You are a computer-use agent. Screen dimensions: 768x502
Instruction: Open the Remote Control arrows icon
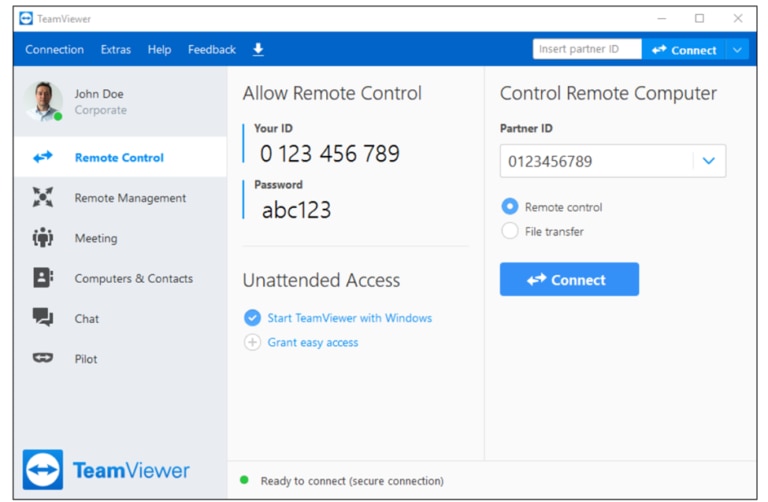(43, 157)
